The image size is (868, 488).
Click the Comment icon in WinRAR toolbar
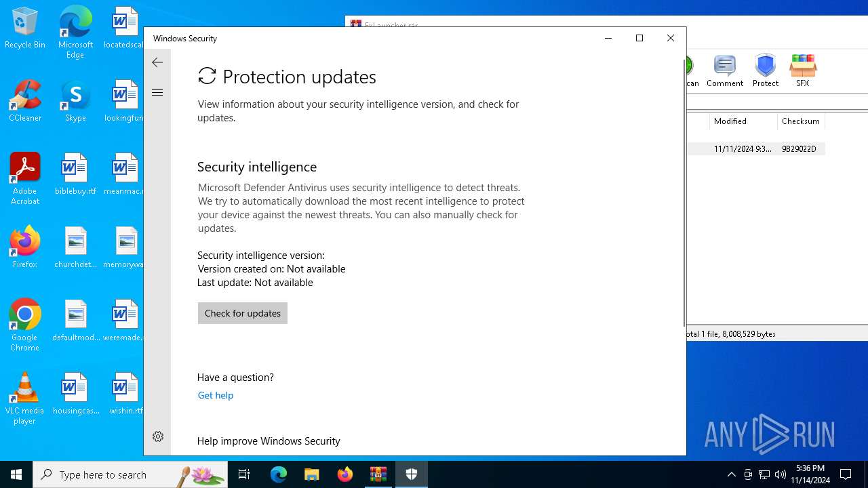pyautogui.click(x=725, y=71)
